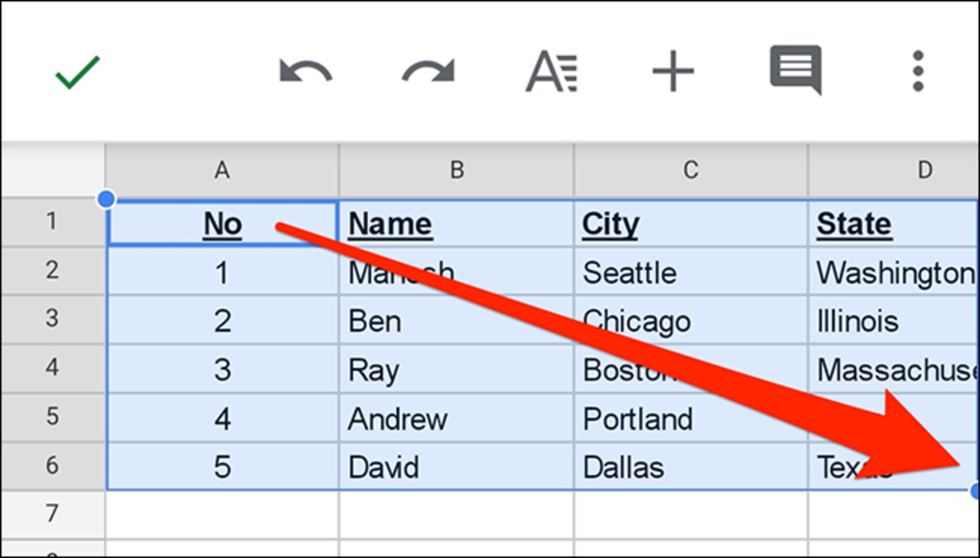Select row 7 header
Screen dimensions: 980x558
tap(53, 514)
